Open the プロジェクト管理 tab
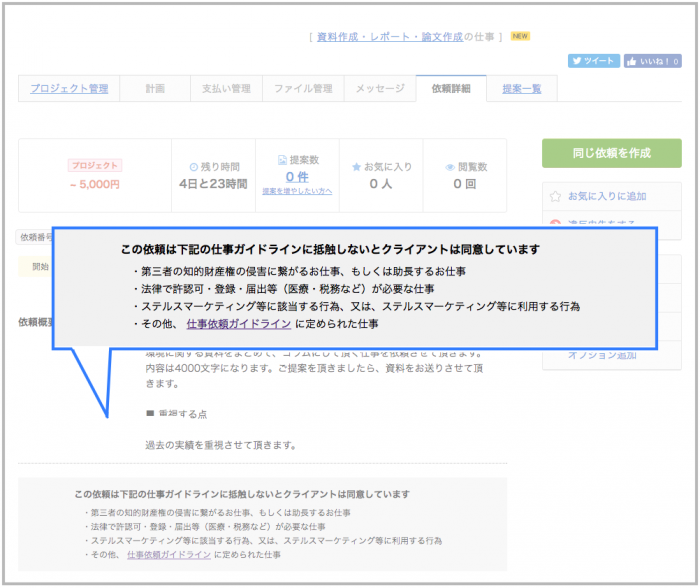Screen dimensions: 700x588 (69, 89)
